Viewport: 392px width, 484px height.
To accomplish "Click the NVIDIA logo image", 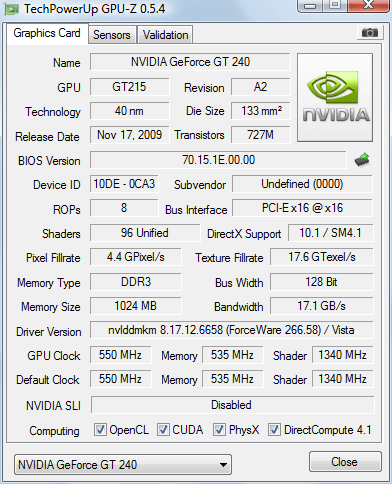I will click(x=335, y=97).
